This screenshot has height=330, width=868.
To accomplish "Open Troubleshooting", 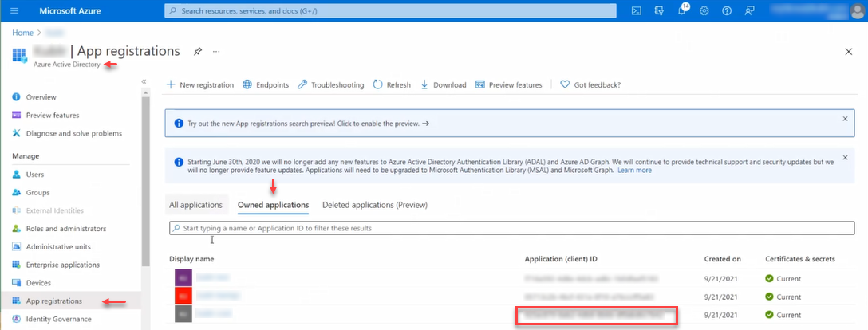I will (x=330, y=84).
